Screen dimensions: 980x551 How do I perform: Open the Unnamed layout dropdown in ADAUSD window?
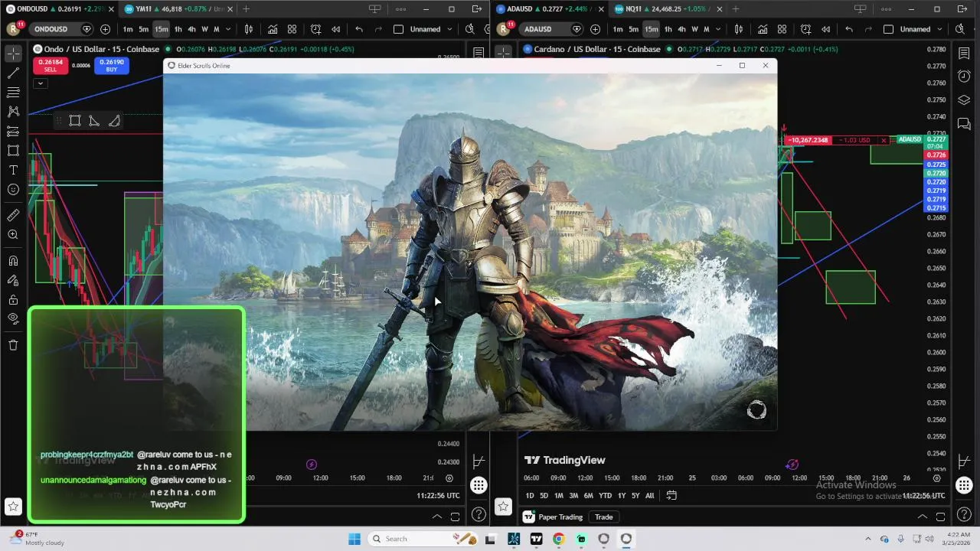click(x=916, y=29)
